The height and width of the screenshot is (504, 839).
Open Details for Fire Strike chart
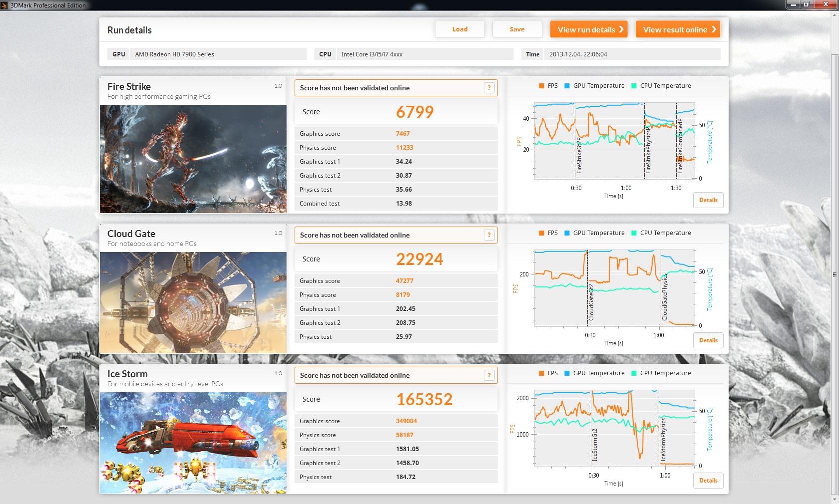[x=708, y=200]
